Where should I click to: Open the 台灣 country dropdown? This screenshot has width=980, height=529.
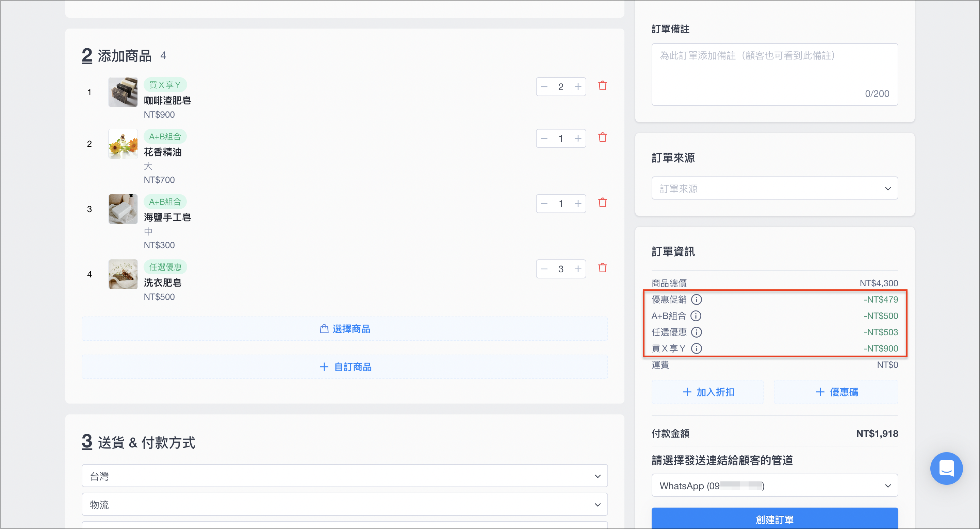click(345, 476)
